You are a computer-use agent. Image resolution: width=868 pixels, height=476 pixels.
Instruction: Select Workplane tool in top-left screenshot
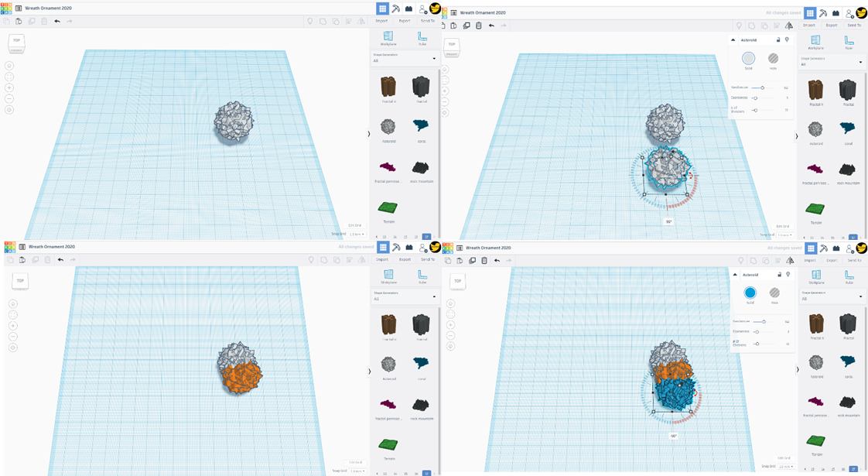click(x=388, y=39)
